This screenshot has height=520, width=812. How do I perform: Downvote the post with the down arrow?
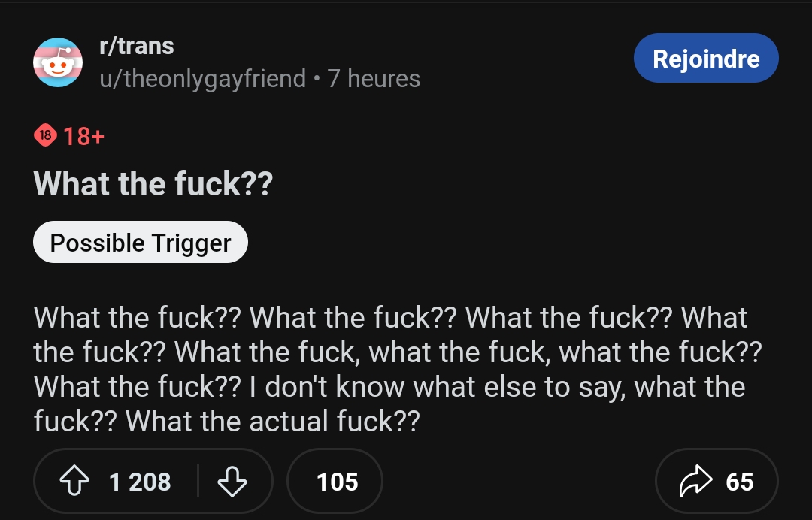[232, 482]
